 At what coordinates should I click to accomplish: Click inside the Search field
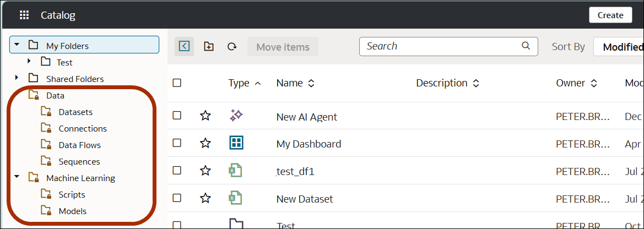pos(441,46)
